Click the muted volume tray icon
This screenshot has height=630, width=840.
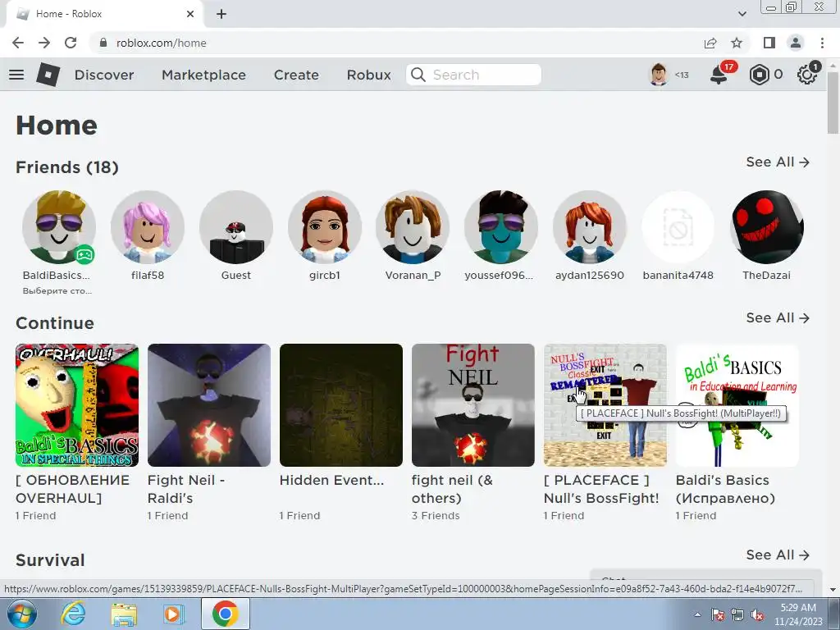pyautogui.click(x=757, y=615)
